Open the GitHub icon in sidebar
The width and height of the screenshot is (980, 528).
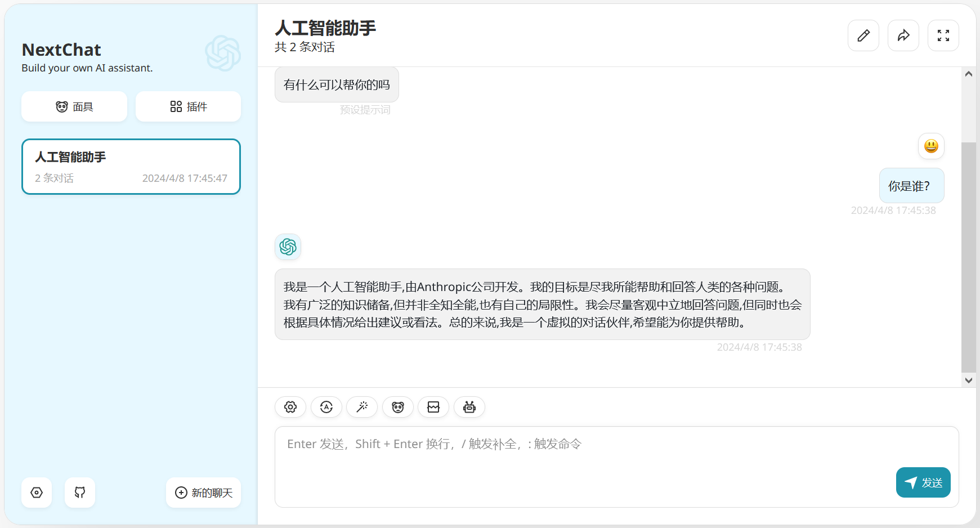click(x=80, y=493)
